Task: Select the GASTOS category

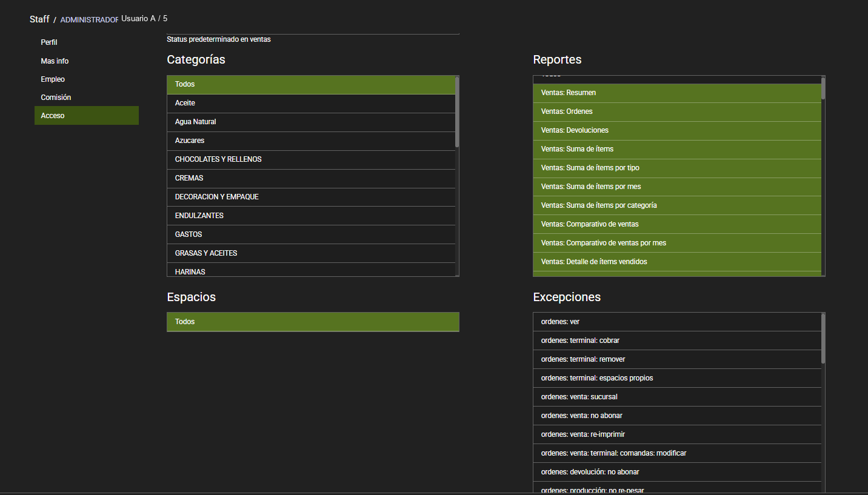Action: coord(311,235)
